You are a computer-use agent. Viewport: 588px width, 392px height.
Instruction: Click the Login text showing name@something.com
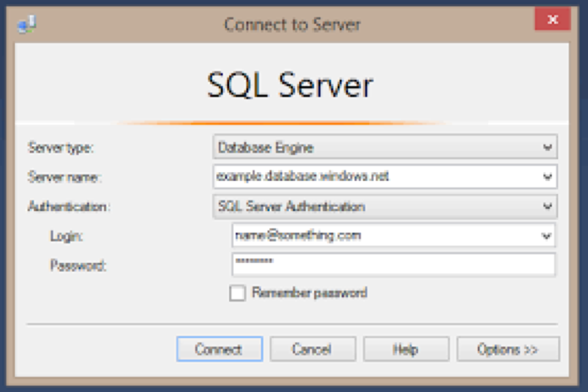298,235
